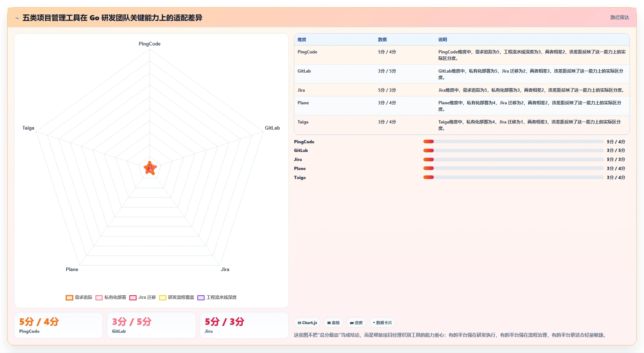Click the data points at the radar chart center
This screenshot has height=353, width=644.
(150, 168)
